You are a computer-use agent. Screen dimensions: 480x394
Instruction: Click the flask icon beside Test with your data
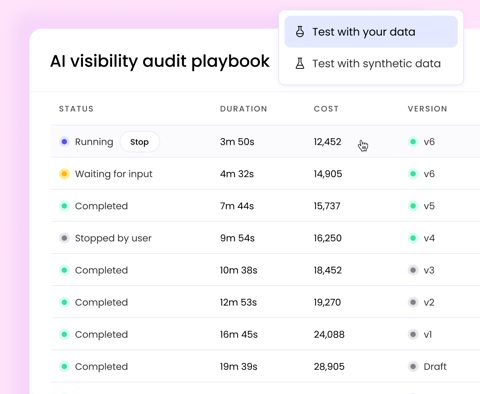(x=300, y=32)
